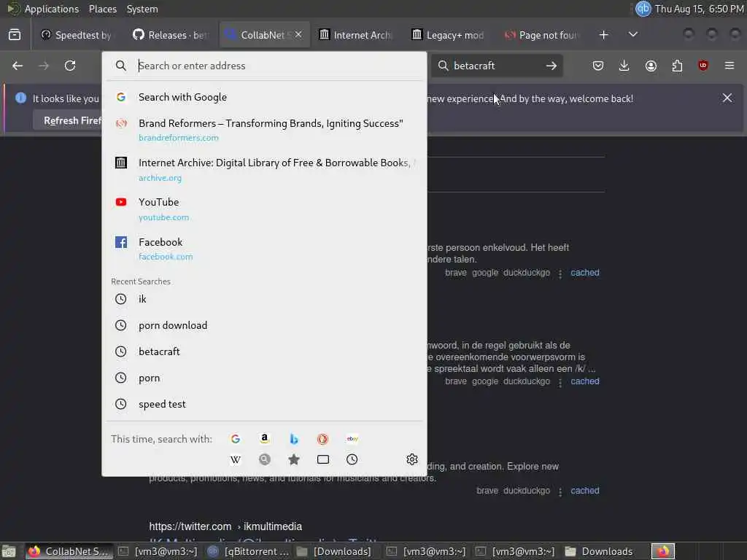The width and height of the screenshot is (747, 560).
Task: Open the Pocket save icon
Action: coord(598,66)
